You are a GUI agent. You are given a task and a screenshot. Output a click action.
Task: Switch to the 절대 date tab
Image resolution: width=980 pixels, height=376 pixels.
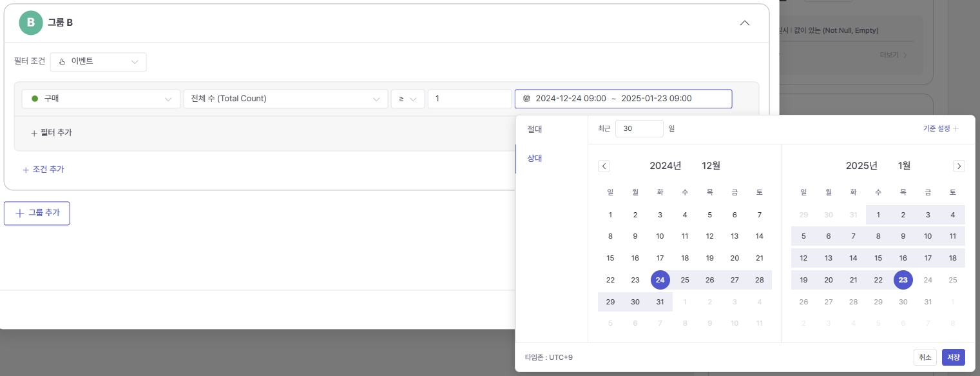(535, 129)
